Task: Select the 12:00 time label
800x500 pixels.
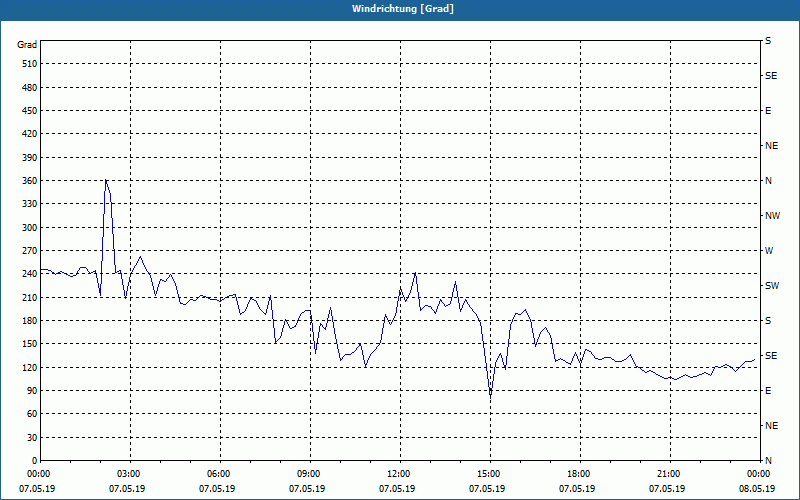Action: coord(400,474)
